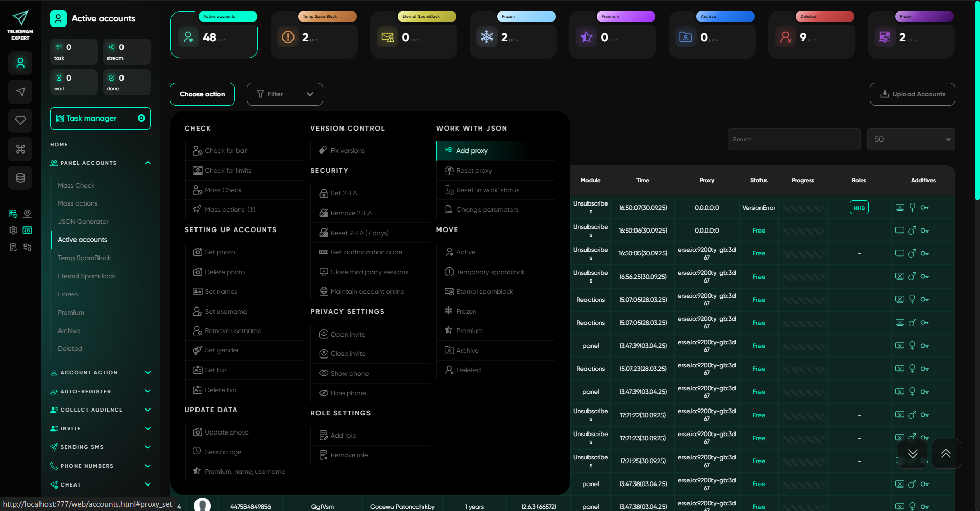Open the Eternal SpamBlock stat card

click(x=413, y=35)
